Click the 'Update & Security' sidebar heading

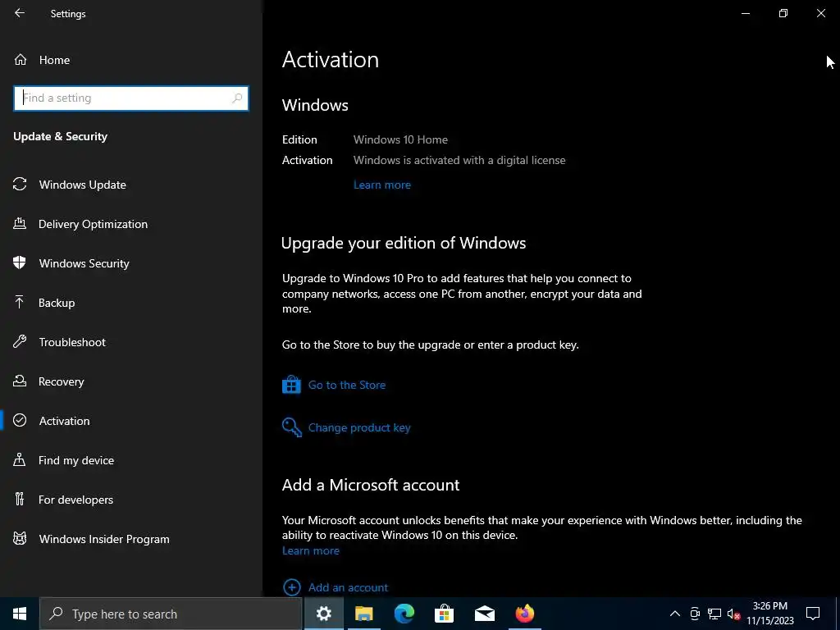(x=60, y=136)
